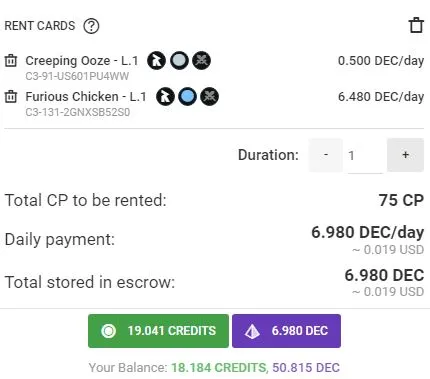Viewport: 430px width, 379px height.
Task: Remove Furious Chicken using its trash icon
Action: coord(11,97)
